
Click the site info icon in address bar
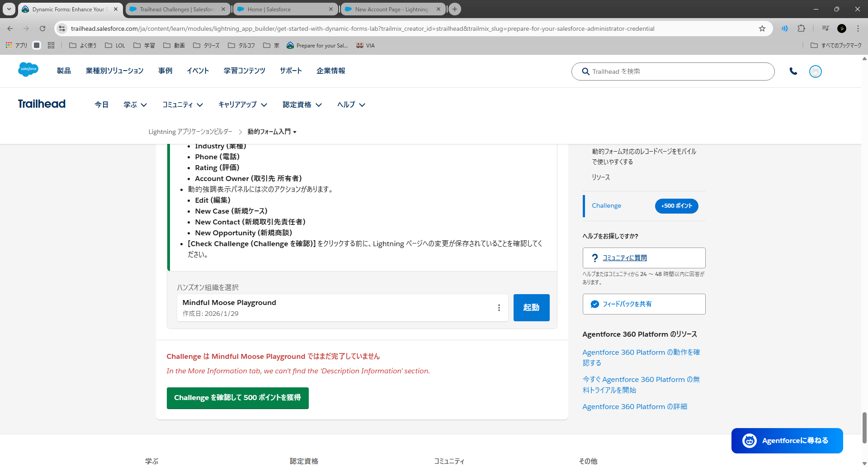tap(62, 29)
